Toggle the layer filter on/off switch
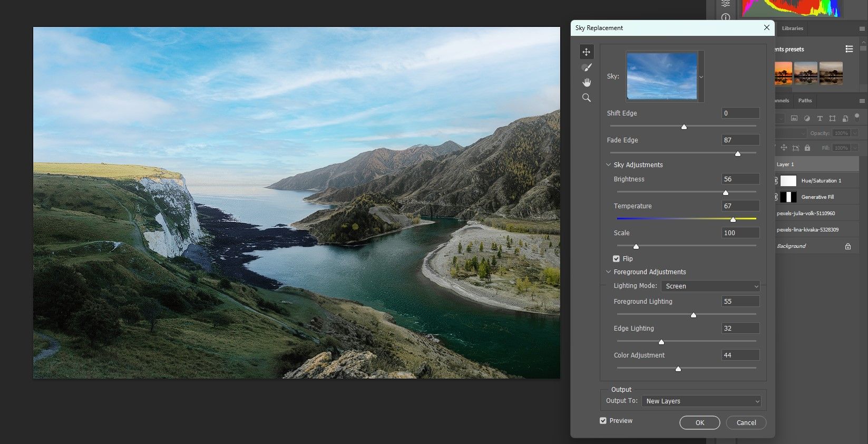 coord(857,117)
